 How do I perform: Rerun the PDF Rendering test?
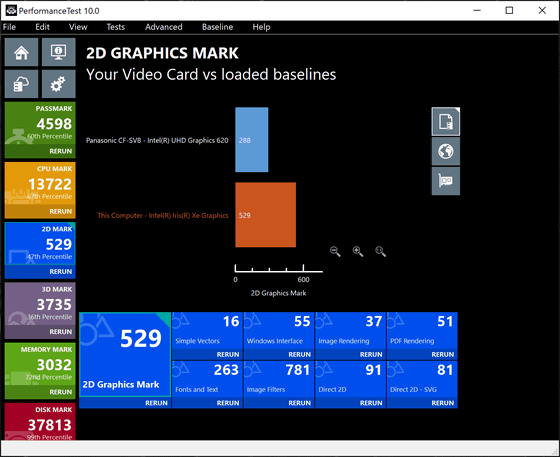[442, 355]
